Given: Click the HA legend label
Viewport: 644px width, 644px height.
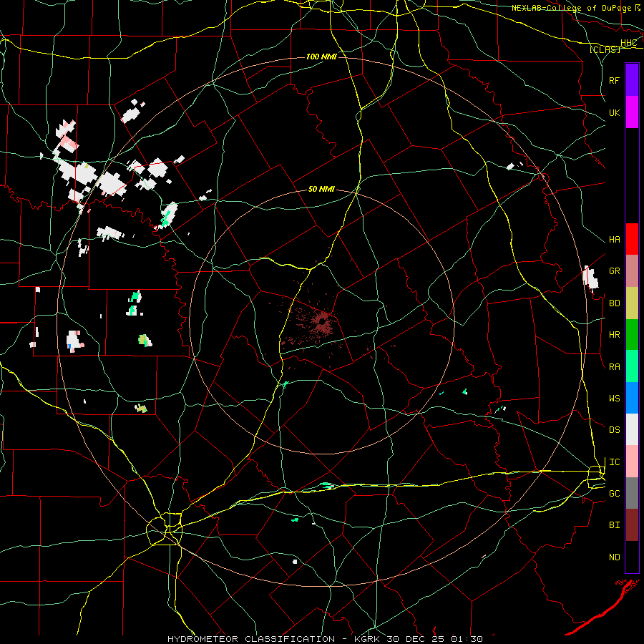Looking at the screenshot, I should [614, 240].
